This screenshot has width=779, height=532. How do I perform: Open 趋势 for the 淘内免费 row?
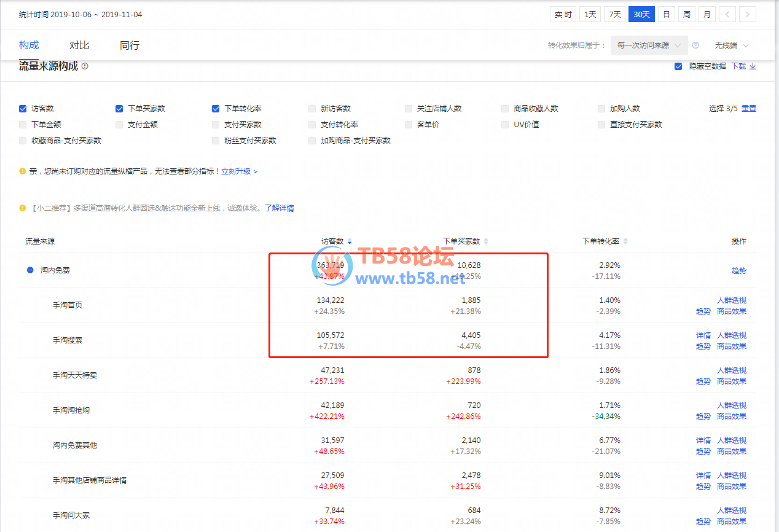739,271
